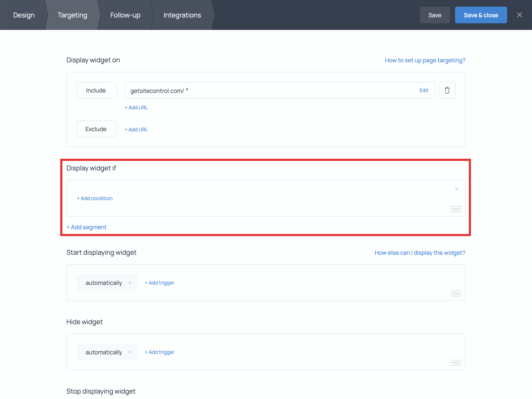Image resolution: width=532 pixels, height=399 pixels.
Task: Click the PRO badge in Display widget if section
Action: [456, 209]
